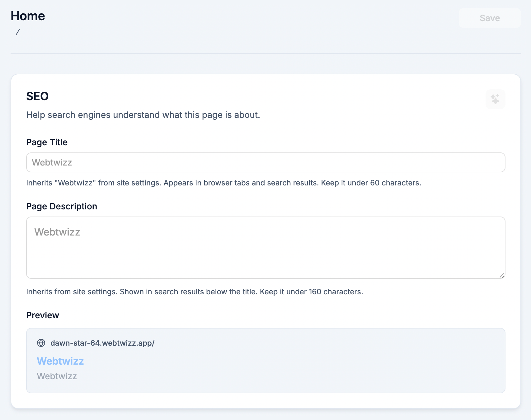Viewport: 531px width, 420px height.
Task: Focus the Page Title input field
Action: (x=265, y=162)
